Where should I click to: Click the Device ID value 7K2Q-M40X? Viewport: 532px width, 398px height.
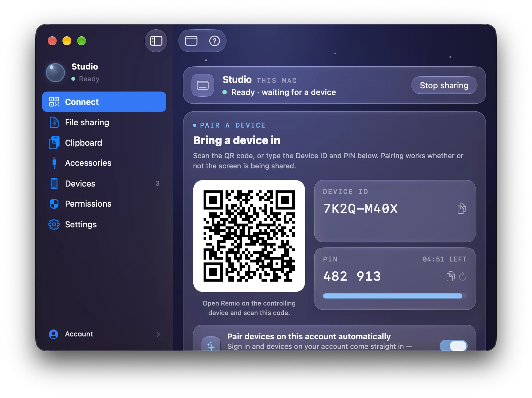coord(360,209)
